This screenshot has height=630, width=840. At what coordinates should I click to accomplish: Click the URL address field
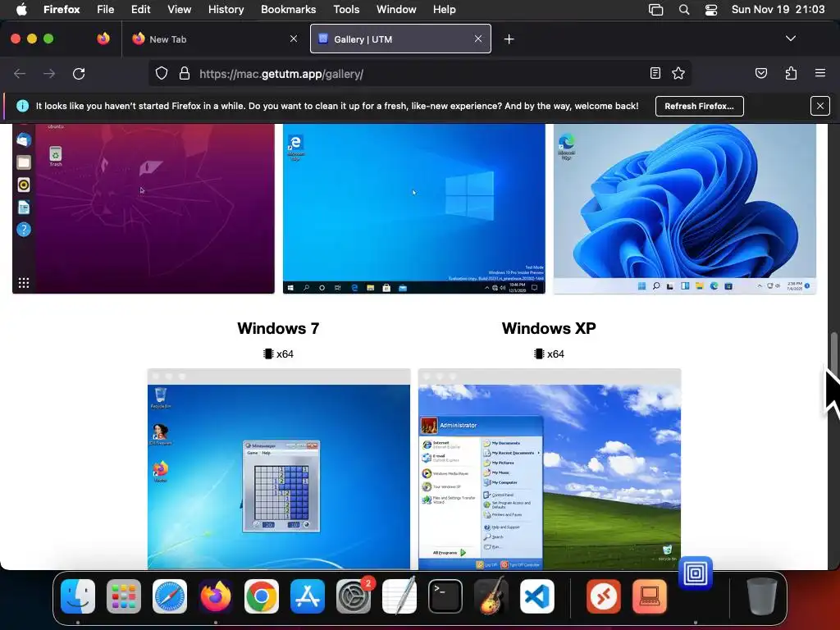coord(419,74)
